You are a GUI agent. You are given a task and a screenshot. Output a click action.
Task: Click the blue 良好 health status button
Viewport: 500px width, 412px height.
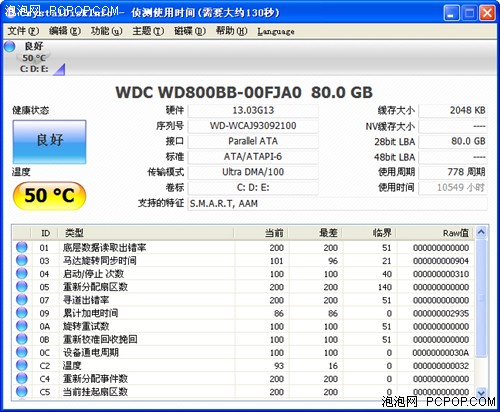49,142
